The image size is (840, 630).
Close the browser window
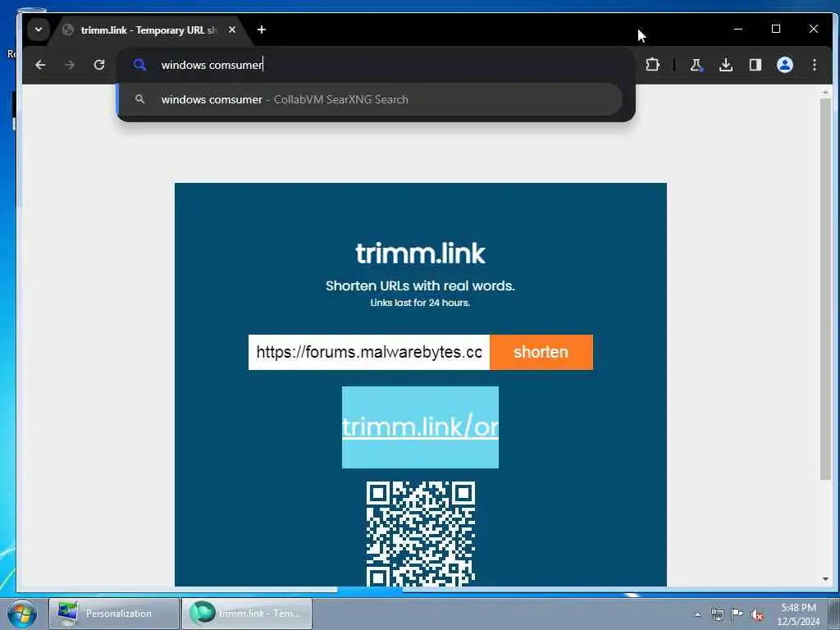click(813, 29)
